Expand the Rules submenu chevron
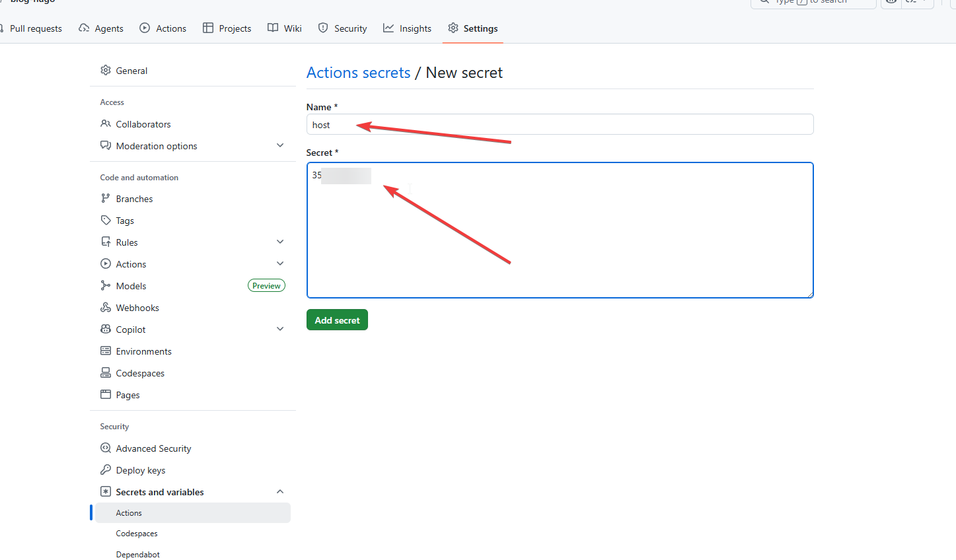The height and width of the screenshot is (560, 956). [280, 242]
